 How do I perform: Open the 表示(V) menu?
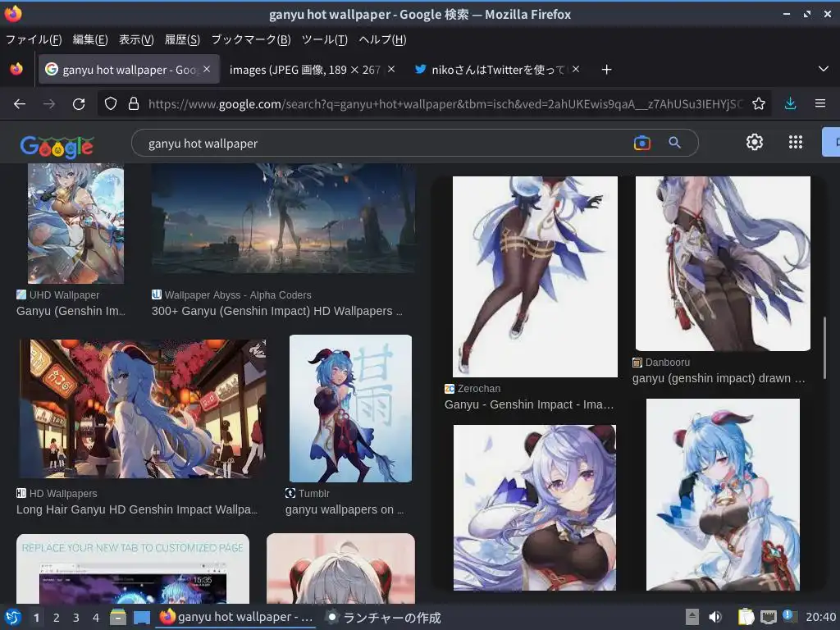pos(136,39)
